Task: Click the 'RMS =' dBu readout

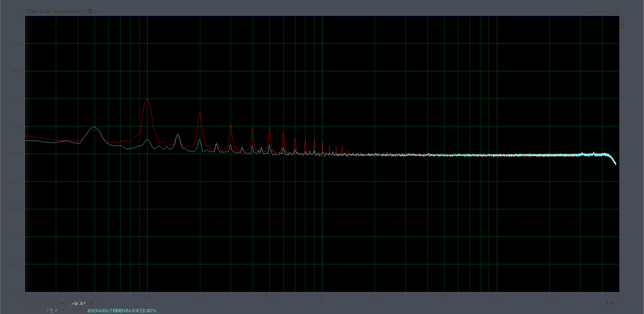Action: pos(47,311)
